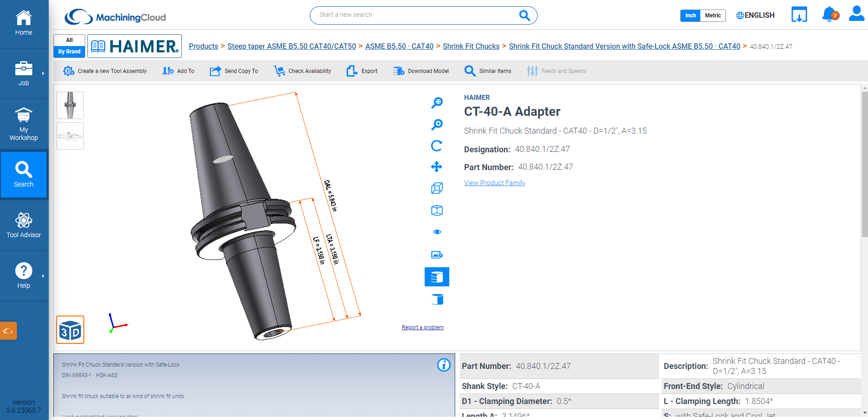Screen dimensions: 868x420
Task: Click Send Copy To
Action: pos(234,71)
